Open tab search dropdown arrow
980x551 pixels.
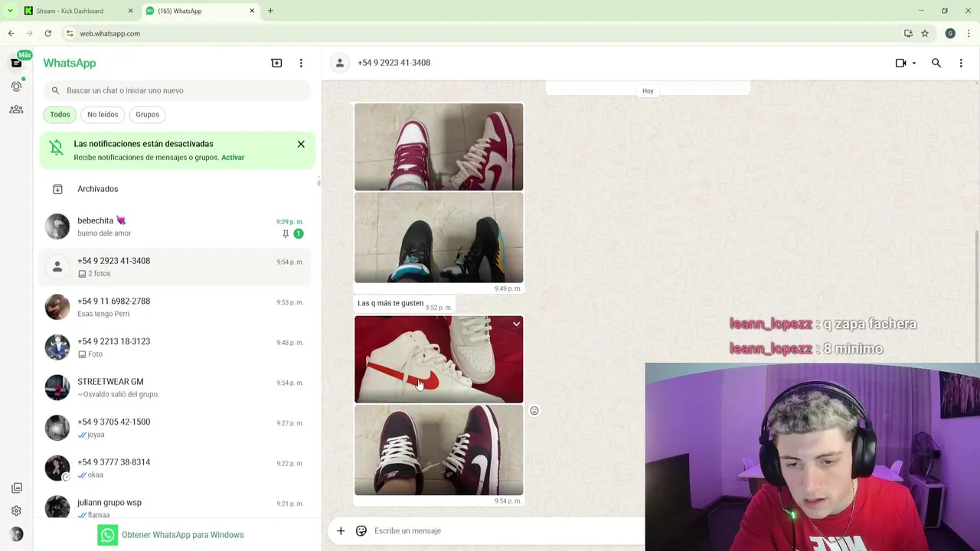click(10, 11)
